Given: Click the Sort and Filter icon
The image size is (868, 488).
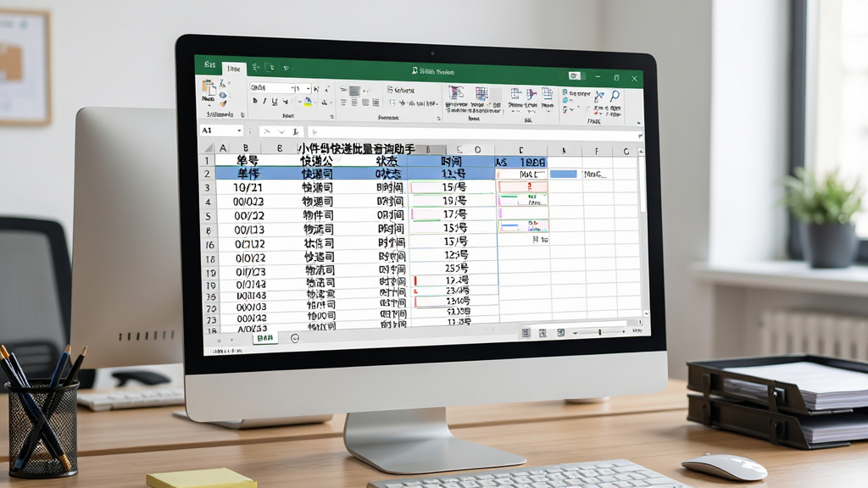Looking at the screenshot, I should coord(599,97).
